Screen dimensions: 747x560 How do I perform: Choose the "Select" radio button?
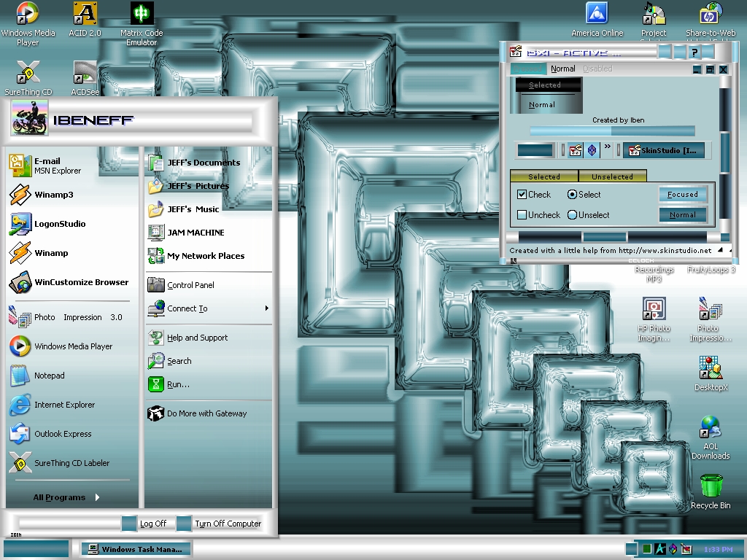(x=572, y=194)
